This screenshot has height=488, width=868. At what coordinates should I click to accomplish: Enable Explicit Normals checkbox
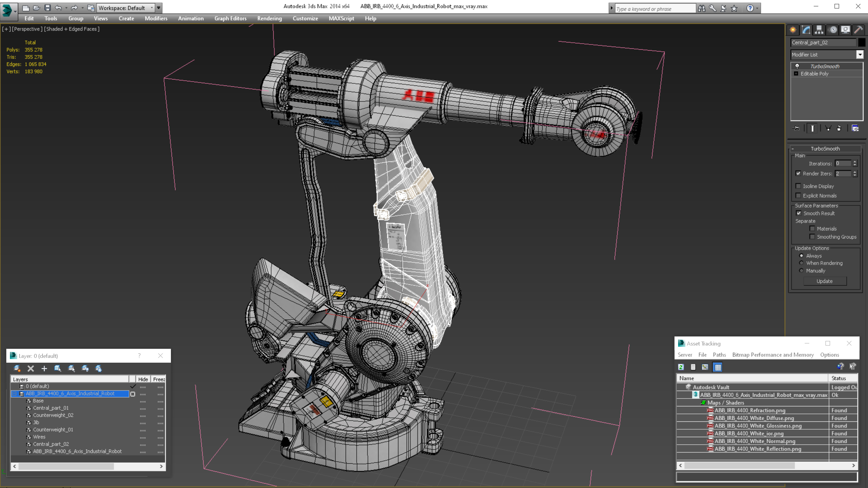[x=798, y=195]
